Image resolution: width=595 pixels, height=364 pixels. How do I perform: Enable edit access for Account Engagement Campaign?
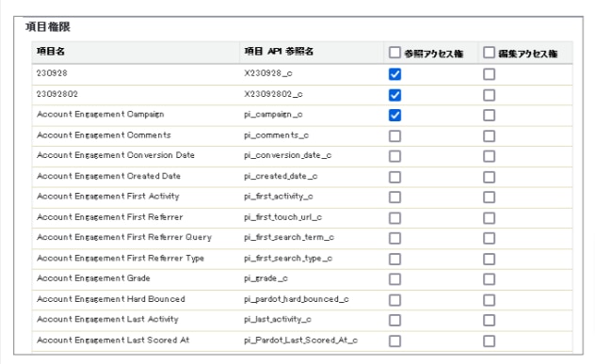[490, 116]
